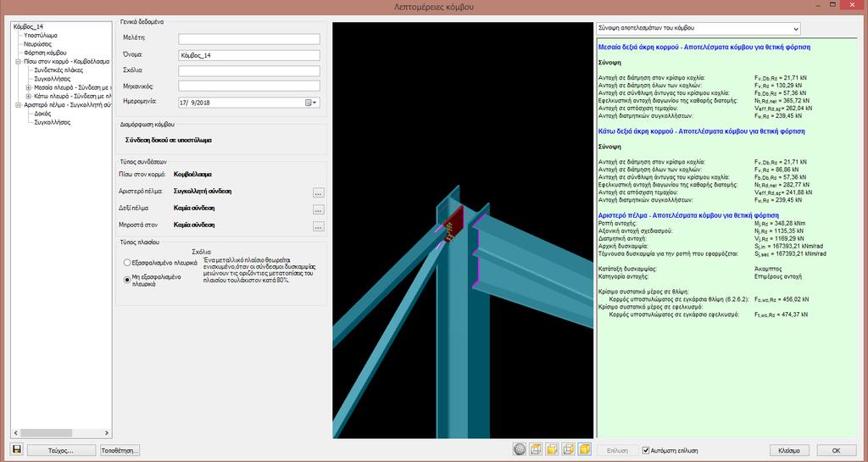The width and height of the screenshot is (868, 462).
Task: Select the hidden-line cube view icon
Action: click(x=569, y=449)
